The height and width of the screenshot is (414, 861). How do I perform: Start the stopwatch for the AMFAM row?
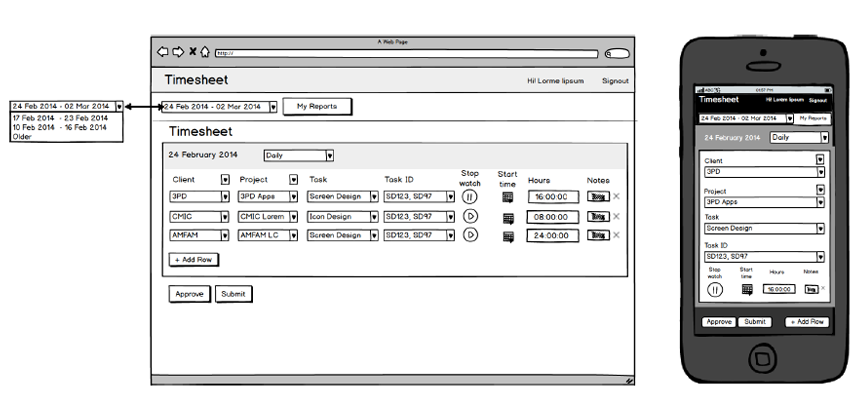click(470, 235)
